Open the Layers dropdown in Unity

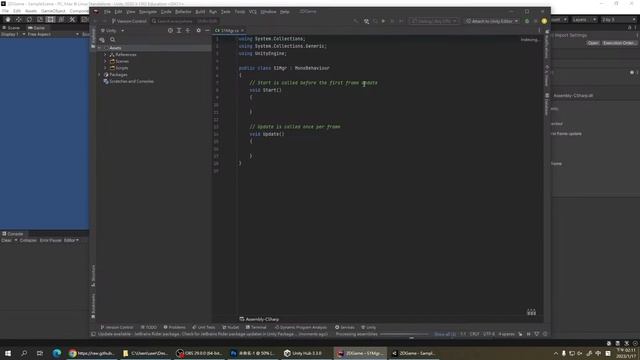[584, 20]
